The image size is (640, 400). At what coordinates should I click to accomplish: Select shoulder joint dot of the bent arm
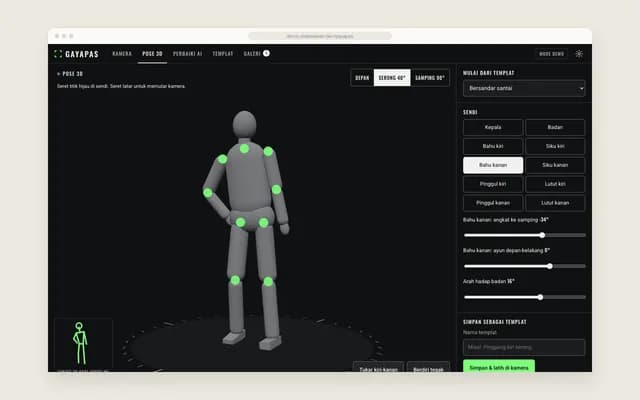tap(222, 159)
